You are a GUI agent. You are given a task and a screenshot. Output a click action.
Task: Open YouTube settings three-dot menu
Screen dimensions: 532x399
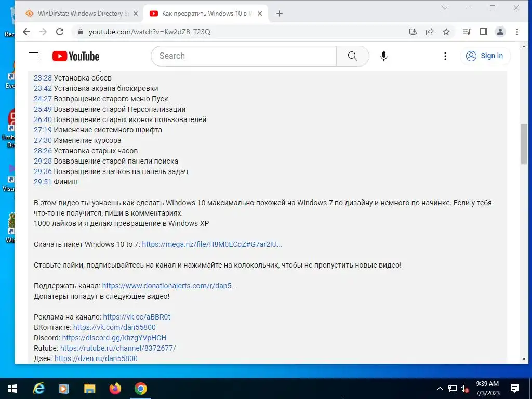(x=445, y=56)
